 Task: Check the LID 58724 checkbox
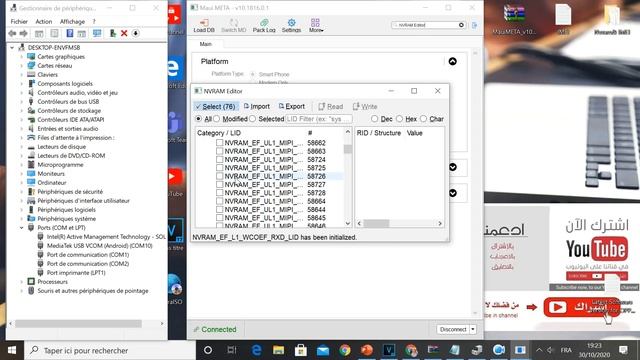pos(219,159)
